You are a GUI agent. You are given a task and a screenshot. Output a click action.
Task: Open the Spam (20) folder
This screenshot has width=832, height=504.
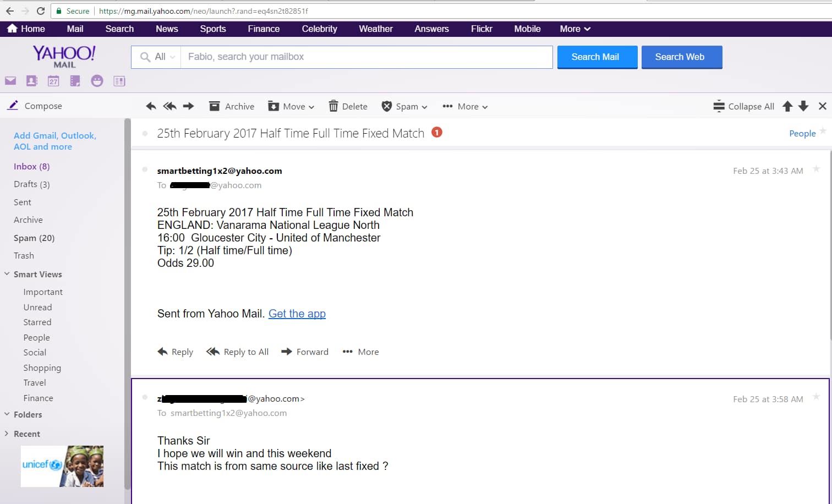pyautogui.click(x=34, y=238)
